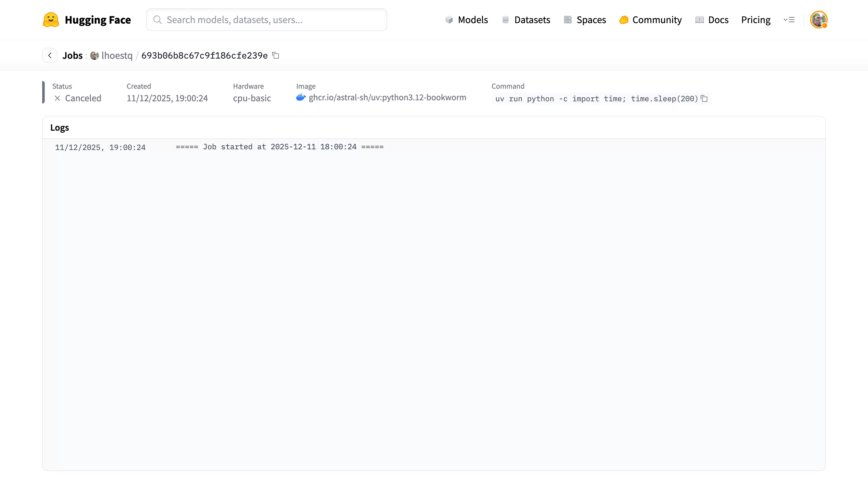Image resolution: width=868 pixels, height=481 pixels.
Task: Open the user profile avatar menu
Action: [819, 20]
